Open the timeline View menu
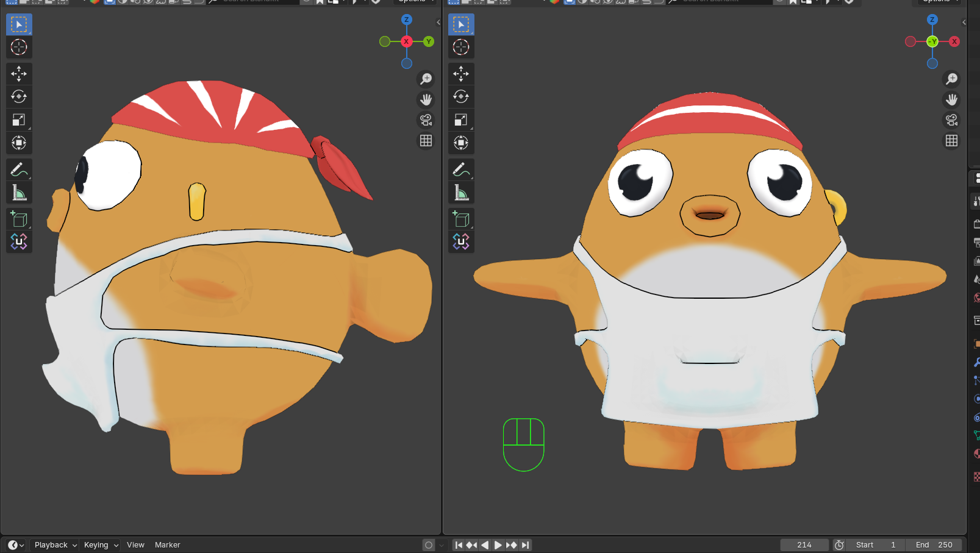This screenshot has height=553, width=980. point(135,545)
